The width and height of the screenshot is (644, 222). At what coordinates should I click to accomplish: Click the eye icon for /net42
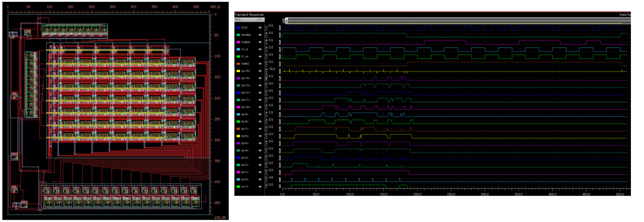click(260, 64)
